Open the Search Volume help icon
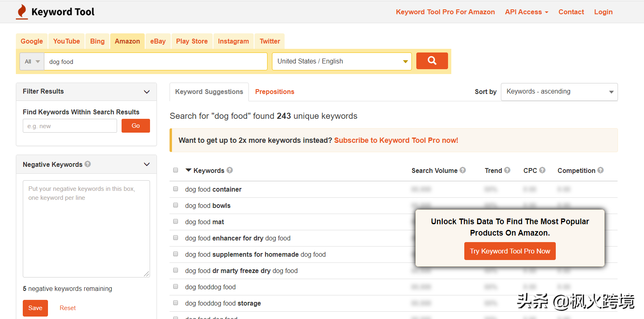644x319 pixels. (463, 170)
